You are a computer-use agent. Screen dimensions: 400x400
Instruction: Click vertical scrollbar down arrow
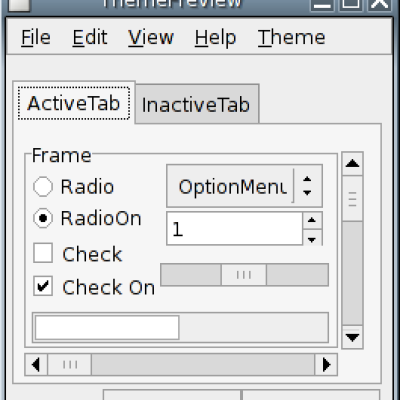click(x=352, y=337)
